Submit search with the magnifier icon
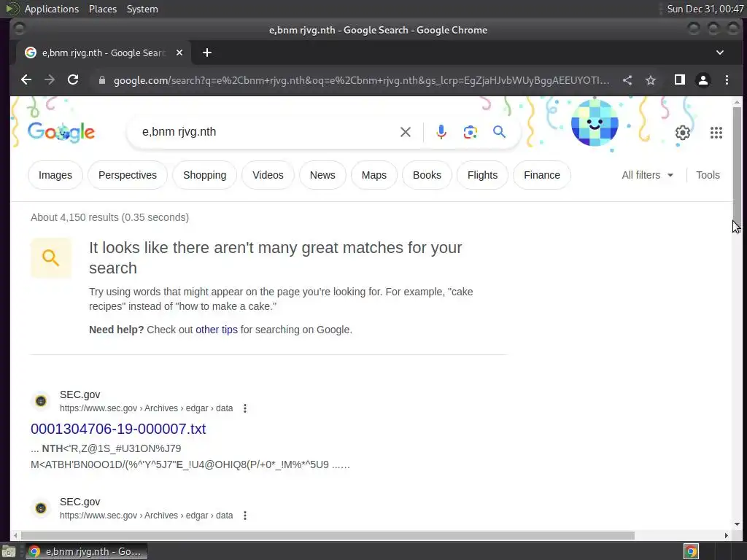The height and width of the screenshot is (560, 747). [x=499, y=132]
